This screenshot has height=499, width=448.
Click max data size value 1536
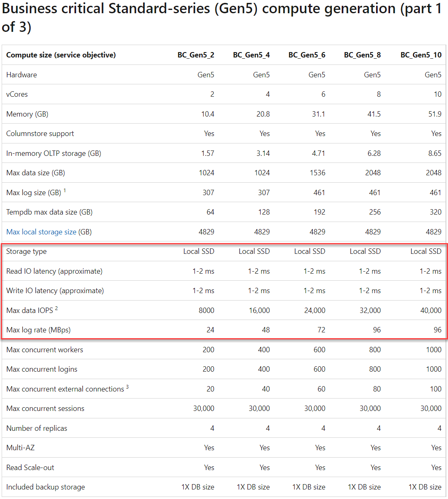[318, 173]
